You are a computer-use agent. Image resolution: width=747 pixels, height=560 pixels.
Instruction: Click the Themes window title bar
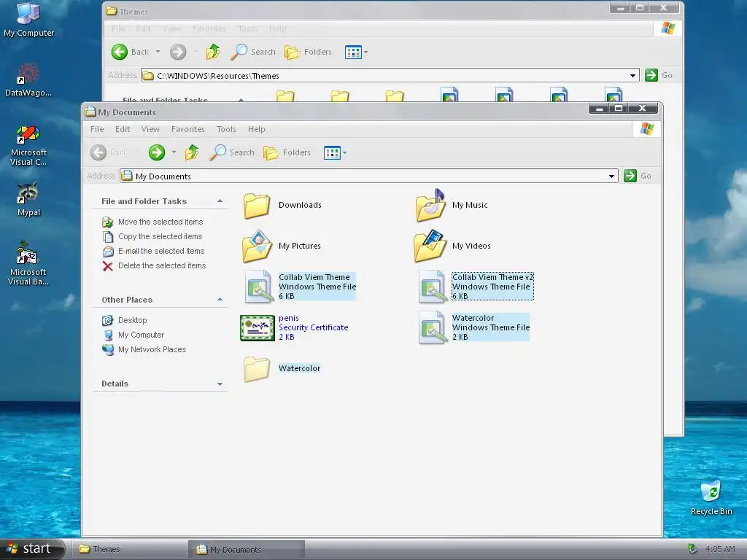point(357,11)
